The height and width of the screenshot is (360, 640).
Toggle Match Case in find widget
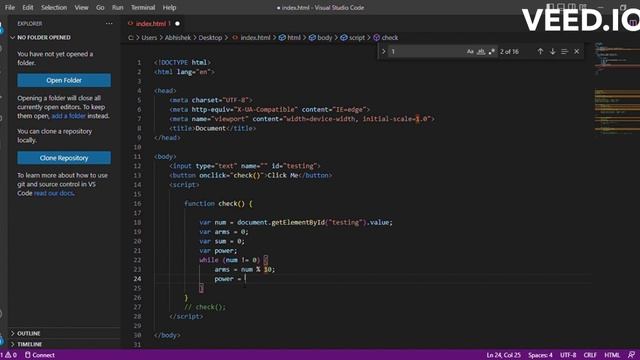[470, 51]
